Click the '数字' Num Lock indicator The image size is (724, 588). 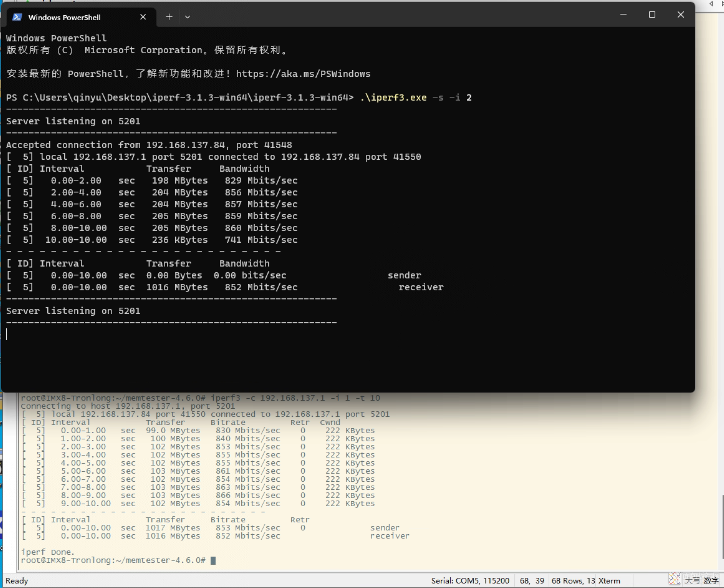click(711, 581)
